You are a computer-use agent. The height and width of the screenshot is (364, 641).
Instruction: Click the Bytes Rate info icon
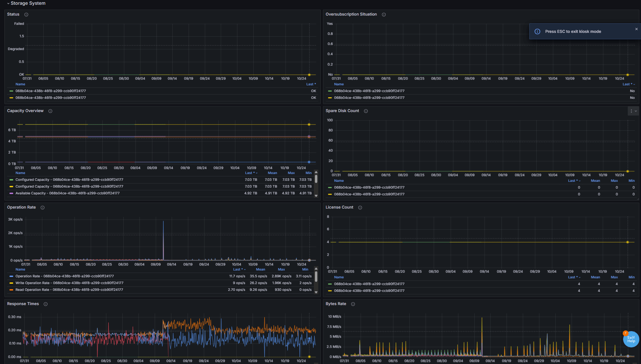click(x=353, y=304)
